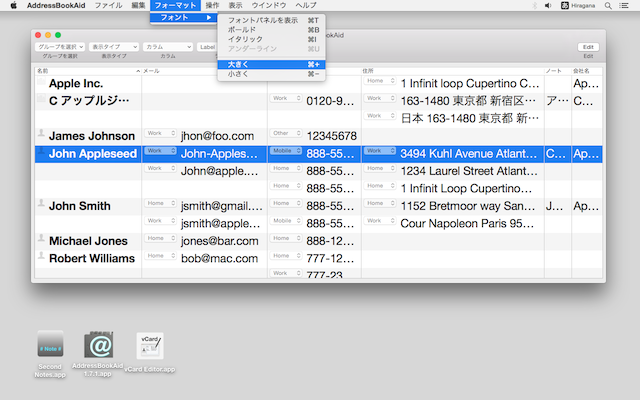Choose 小さく to shrink font
The height and width of the screenshot is (400, 640).
click(x=271, y=74)
